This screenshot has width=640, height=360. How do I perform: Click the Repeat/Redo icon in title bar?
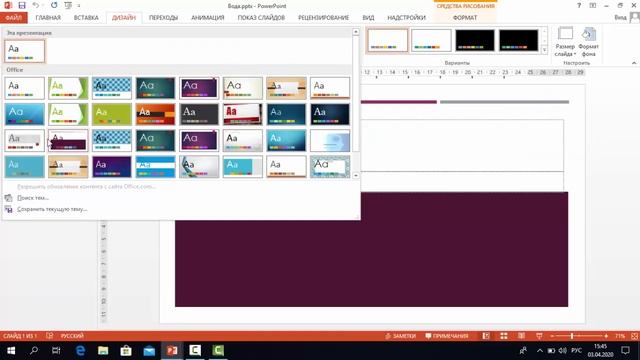[54, 5]
